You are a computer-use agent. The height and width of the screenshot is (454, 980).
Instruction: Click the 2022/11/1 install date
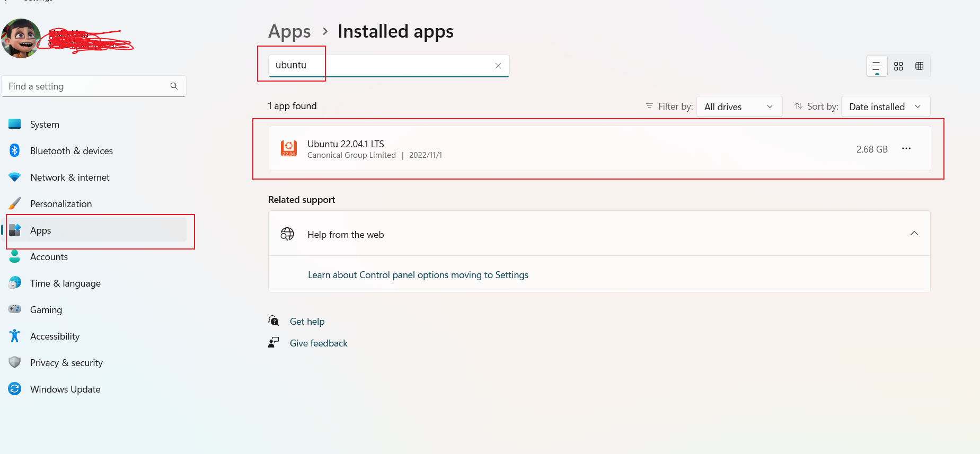point(426,155)
